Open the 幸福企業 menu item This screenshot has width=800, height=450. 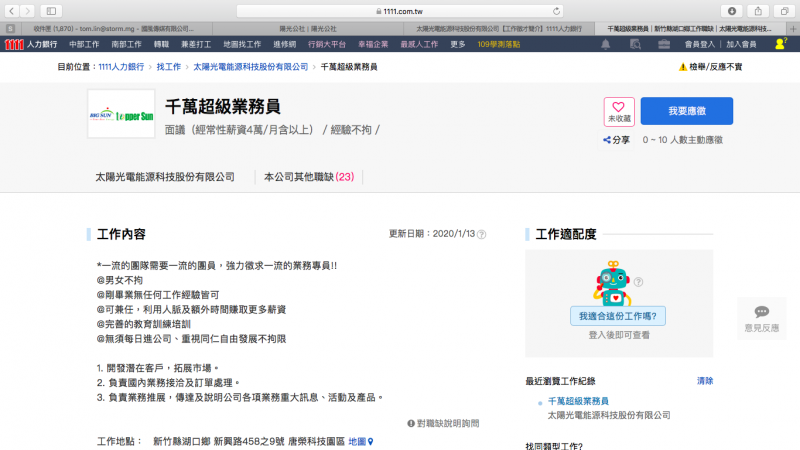tap(373, 44)
